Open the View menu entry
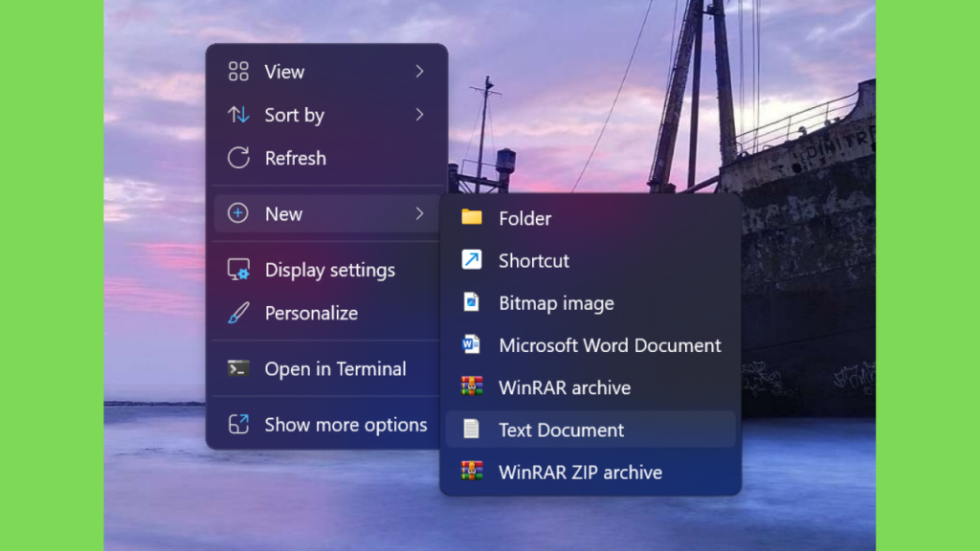Image resolution: width=980 pixels, height=551 pixels. pos(326,72)
